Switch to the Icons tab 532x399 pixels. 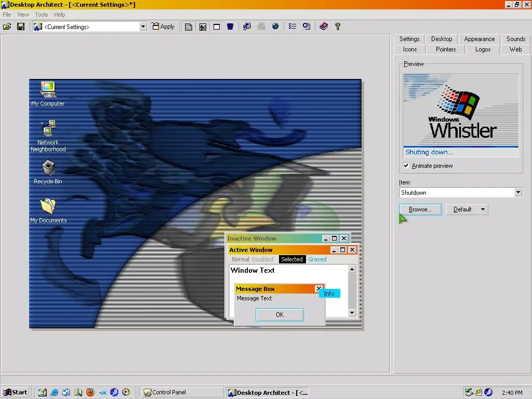(410, 49)
